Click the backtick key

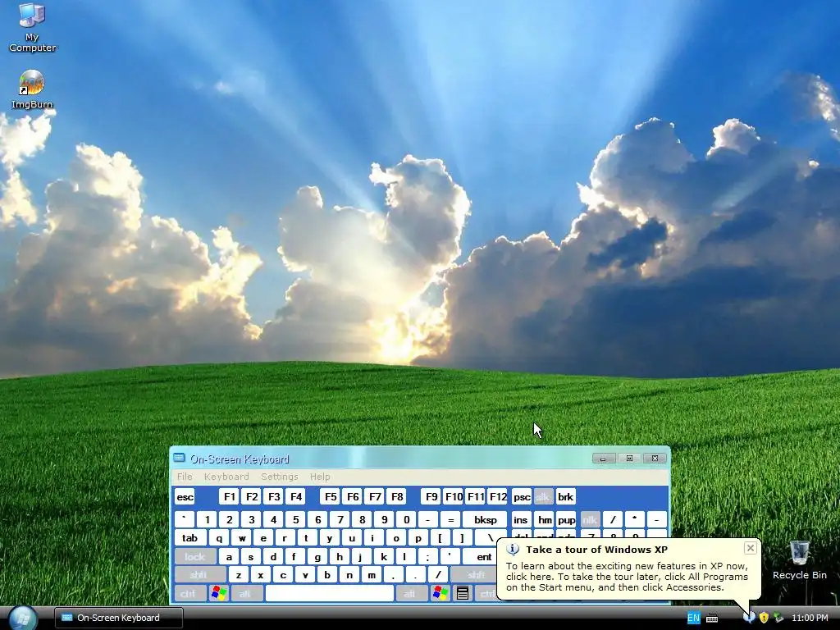coord(185,519)
